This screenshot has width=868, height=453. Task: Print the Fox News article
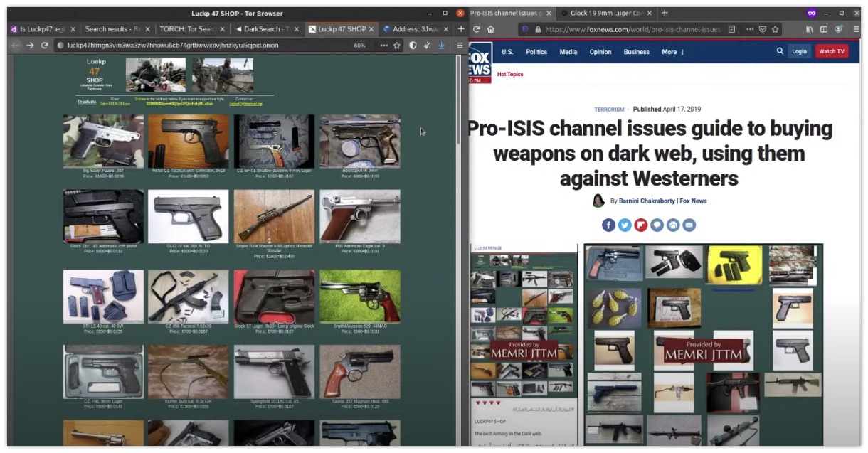coord(673,225)
